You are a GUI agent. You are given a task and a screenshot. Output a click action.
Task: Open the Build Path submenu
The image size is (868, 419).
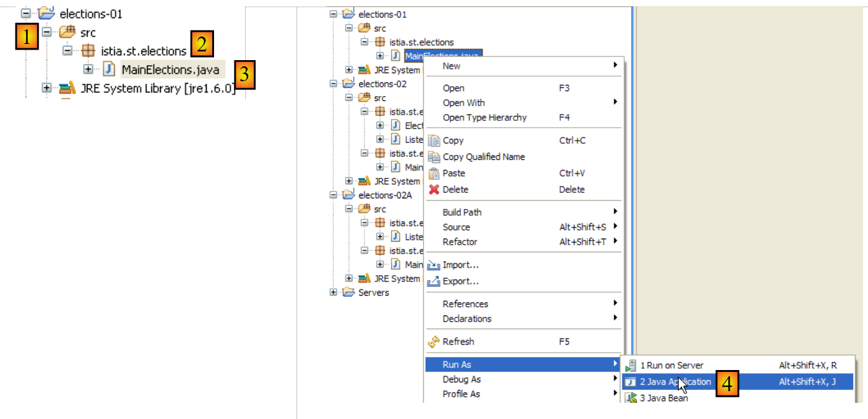[462, 212]
